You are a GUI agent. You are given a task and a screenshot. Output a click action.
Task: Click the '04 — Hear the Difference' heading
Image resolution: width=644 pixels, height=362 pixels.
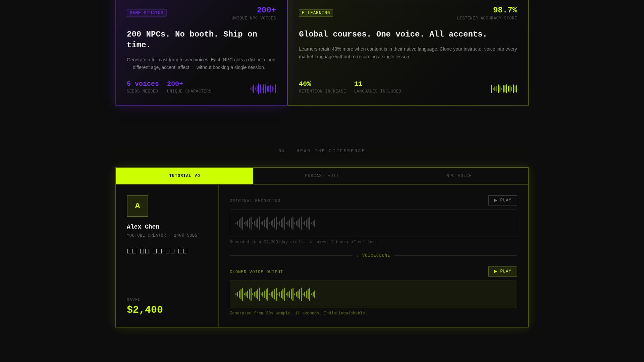pyautogui.click(x=322, y=151)
